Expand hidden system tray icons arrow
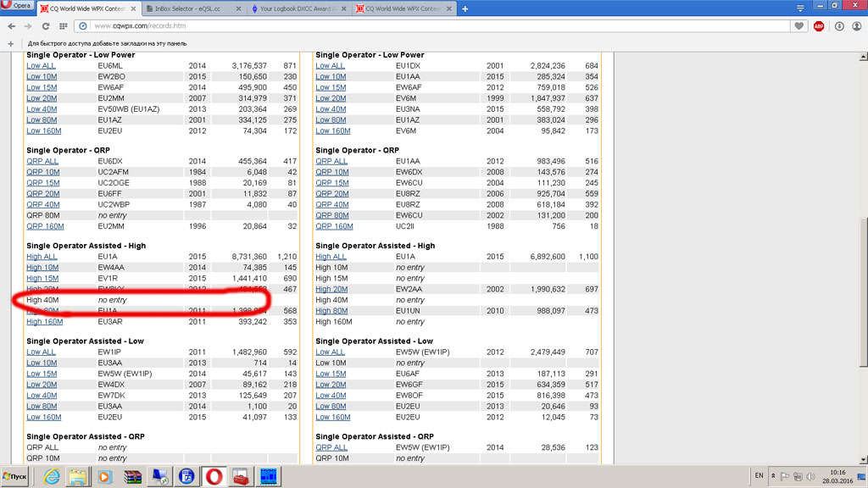The height and width of the screenshot is (488, 868). coord(775,476)
